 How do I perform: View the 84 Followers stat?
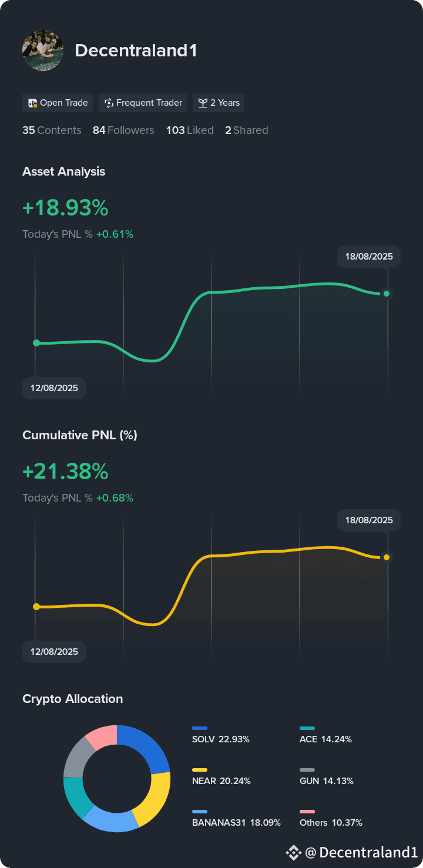123,130
